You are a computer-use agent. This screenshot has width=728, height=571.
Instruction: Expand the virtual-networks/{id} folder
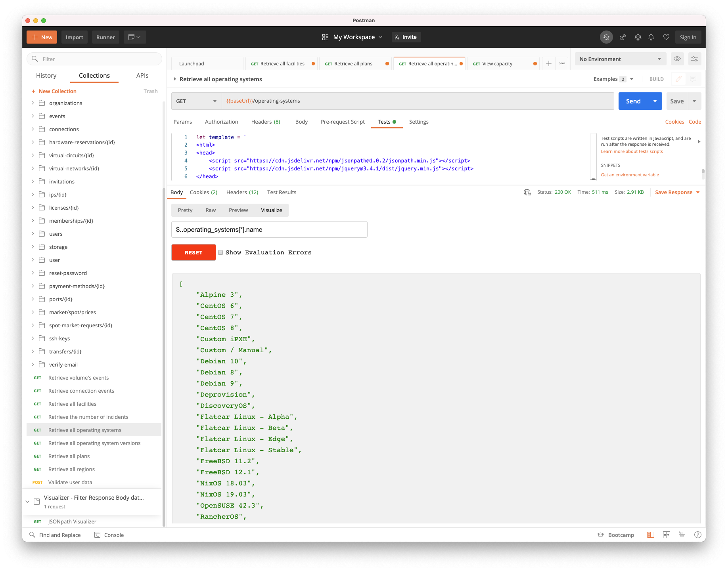click(x=33, y=168)
